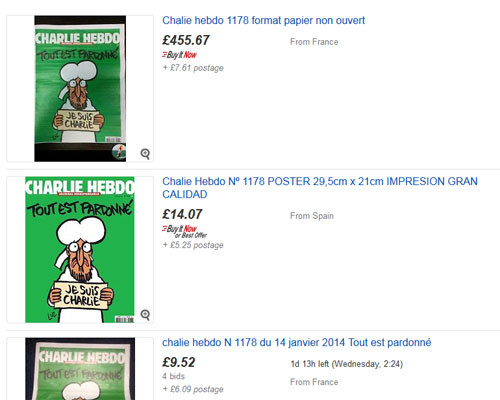Screen dimensions: 500x400
Task: Click '+ £5.25 postage' text
Action: (193, 245)
